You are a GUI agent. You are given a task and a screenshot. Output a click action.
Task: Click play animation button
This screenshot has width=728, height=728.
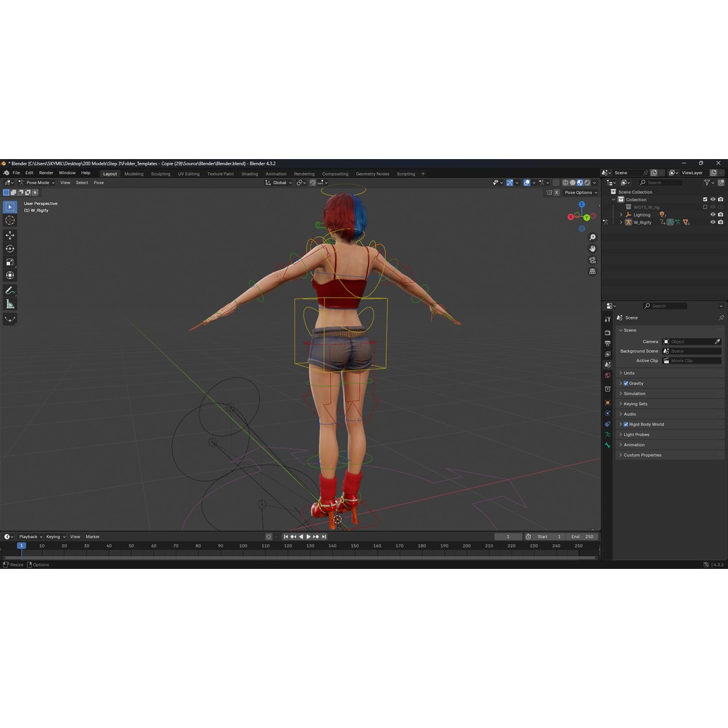pyautogui.click(x=308, y=537)
